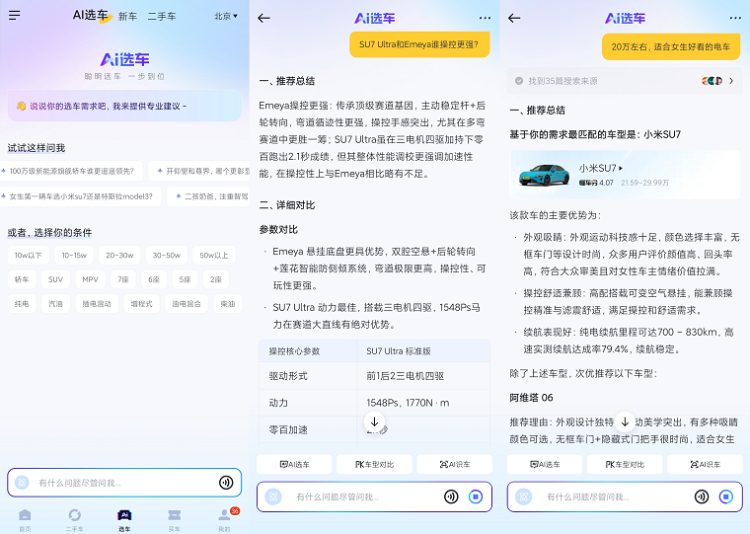Tap the voice icon in the Emeya comparison chat
750x534 pixels.
coord(451,497)
